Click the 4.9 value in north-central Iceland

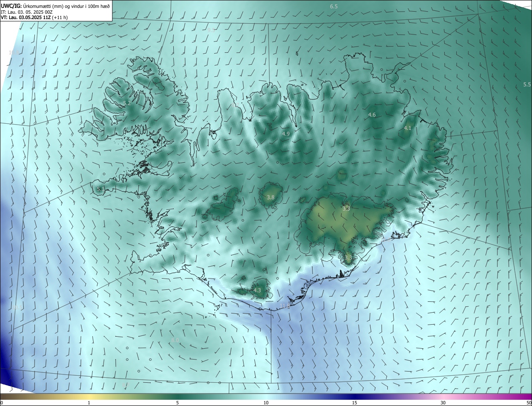click(286, 134)
